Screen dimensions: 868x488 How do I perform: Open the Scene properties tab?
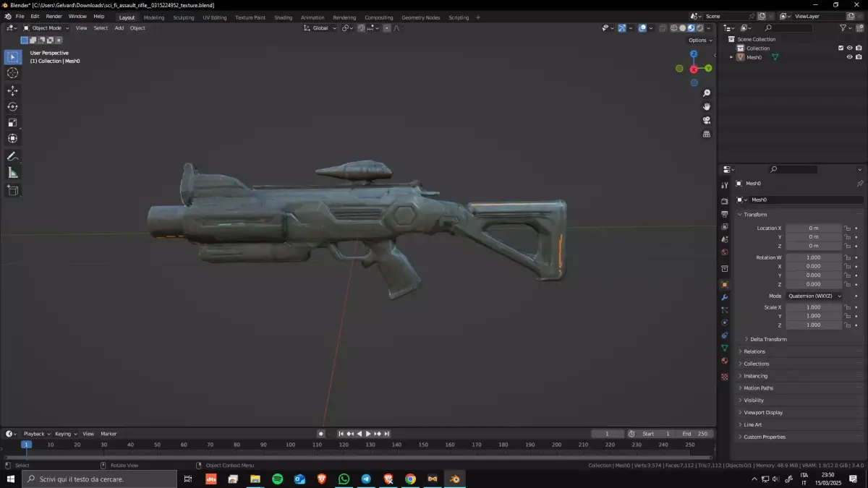725,239
